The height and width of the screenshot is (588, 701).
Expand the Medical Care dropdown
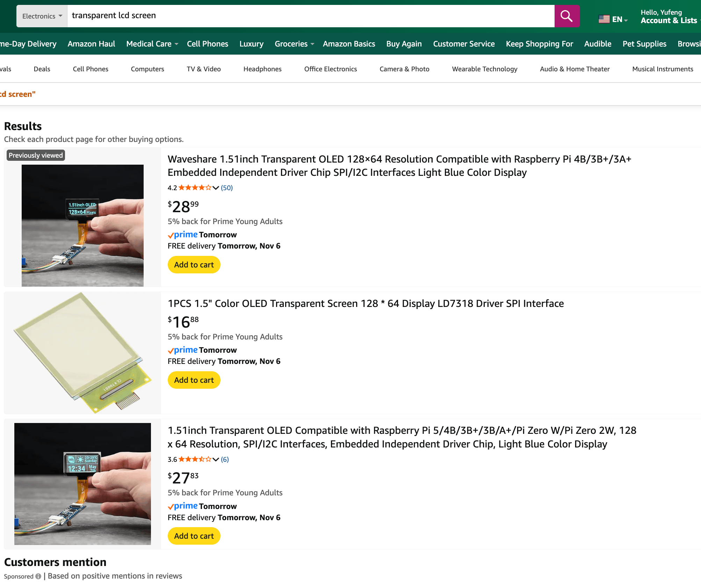(152, 44)
